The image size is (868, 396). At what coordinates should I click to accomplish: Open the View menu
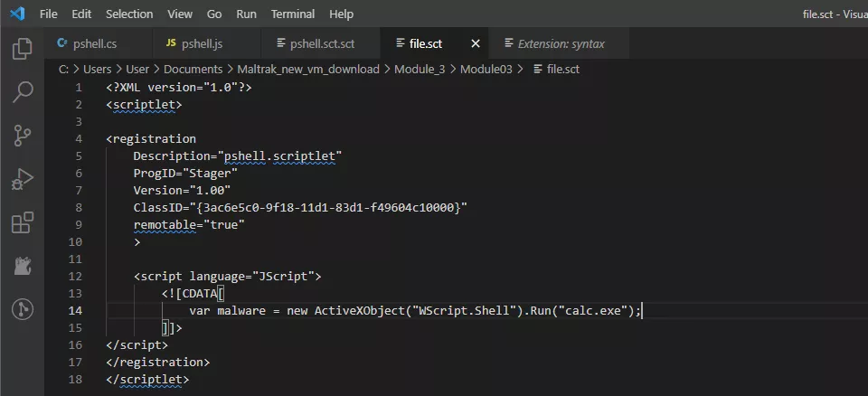coord(180,14)
